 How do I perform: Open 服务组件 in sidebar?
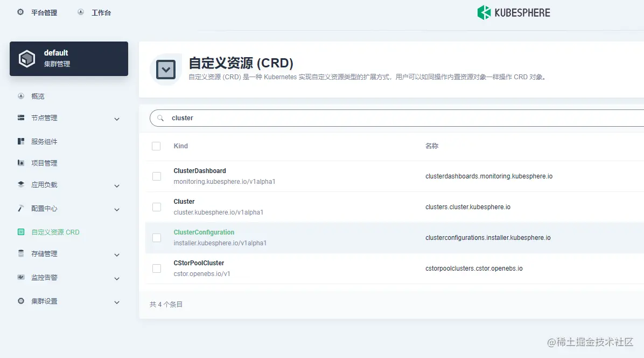(44, 141)
